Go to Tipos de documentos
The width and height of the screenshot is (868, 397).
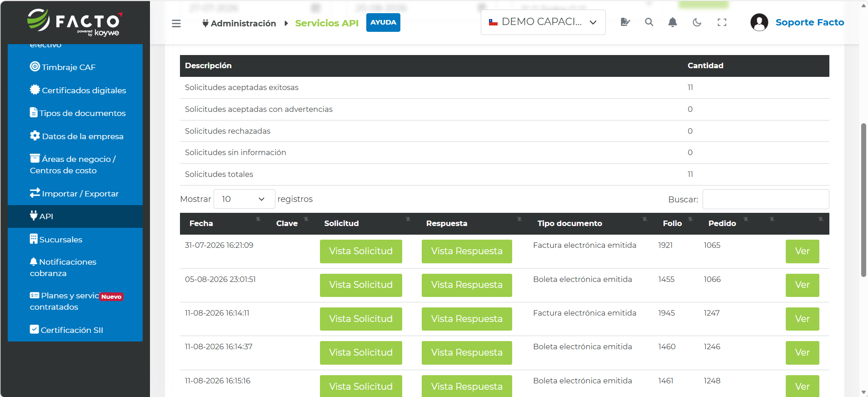click(x=75, y=113)
